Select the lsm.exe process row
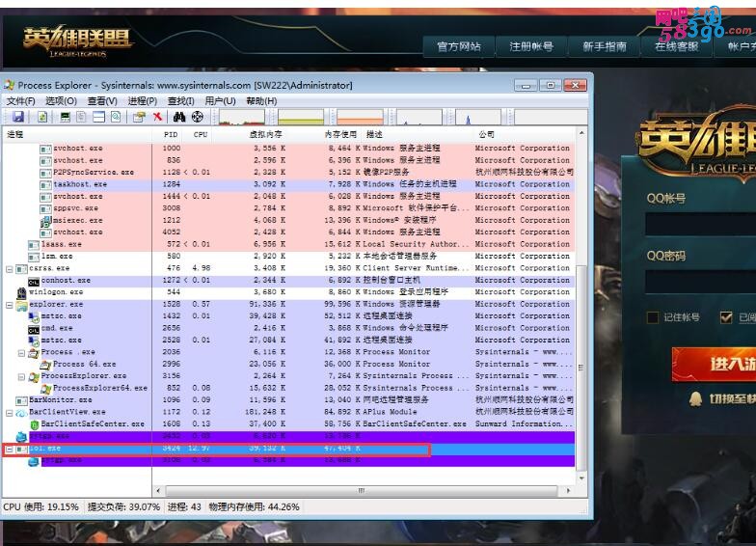 [x=289, y=257]
